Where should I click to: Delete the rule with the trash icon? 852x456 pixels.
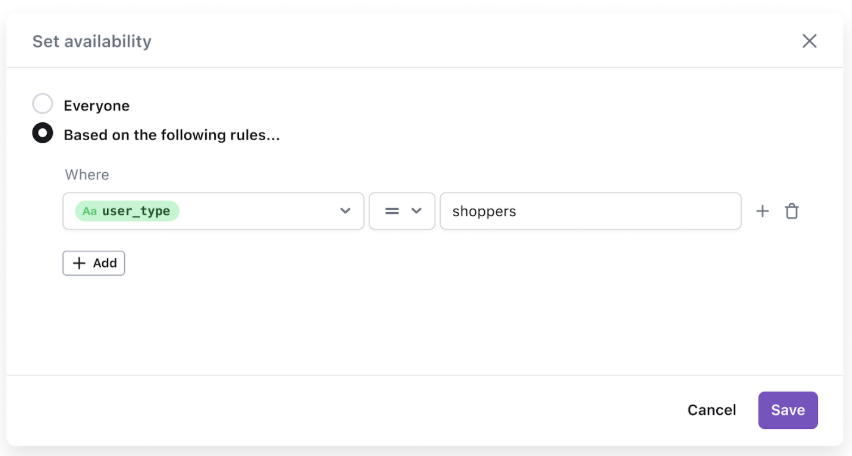(792, 211)
